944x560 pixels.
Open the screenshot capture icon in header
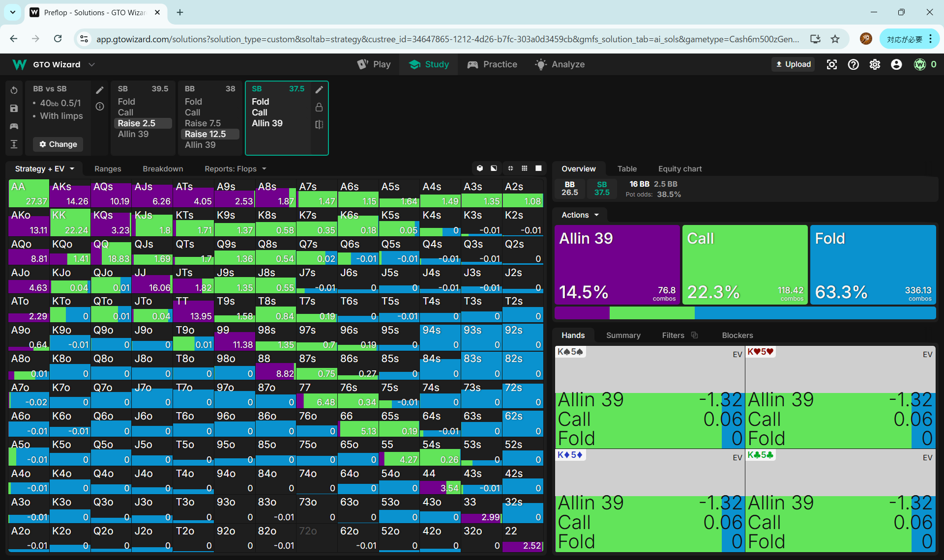[831, 64]
